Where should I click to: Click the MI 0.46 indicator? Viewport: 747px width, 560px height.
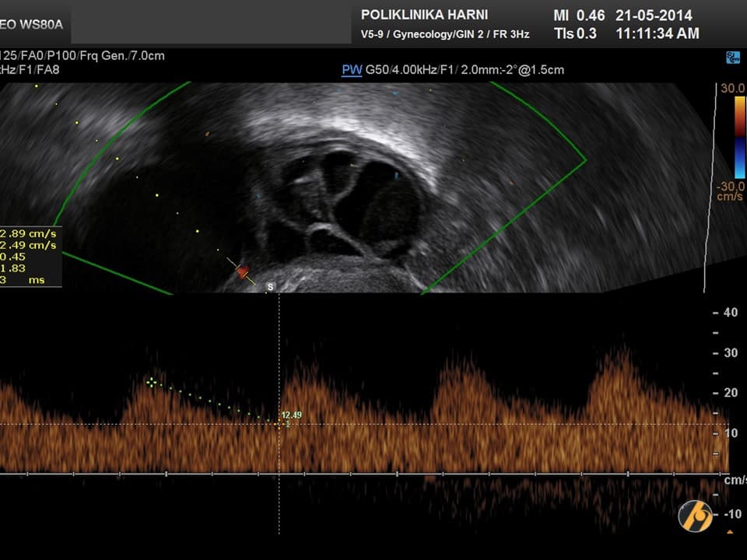pos(580,16)
